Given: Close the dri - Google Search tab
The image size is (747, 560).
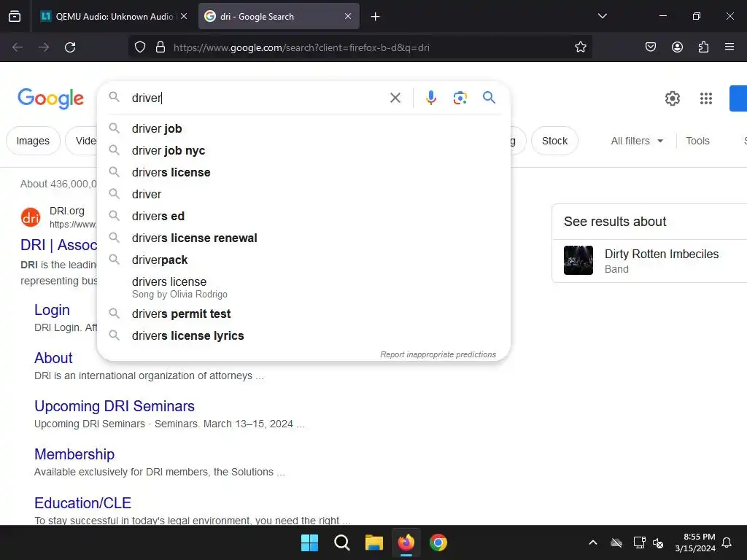Looking at the screenshot, I should click(348, 16).
